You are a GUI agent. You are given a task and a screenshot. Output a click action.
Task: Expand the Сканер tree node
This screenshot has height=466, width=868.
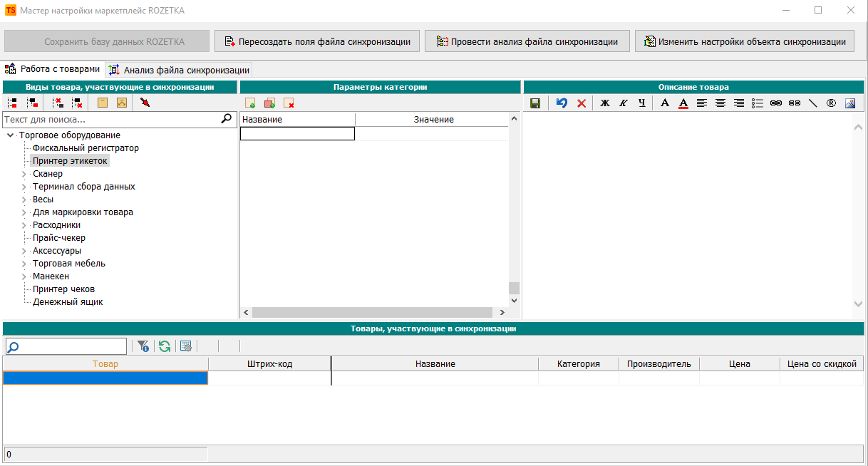click(24, 174)
